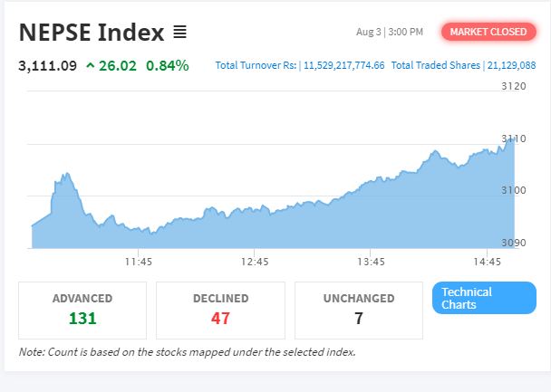Click the 0.84% percentage change
This screenshot has width=551, height=392.
point(168,65)
